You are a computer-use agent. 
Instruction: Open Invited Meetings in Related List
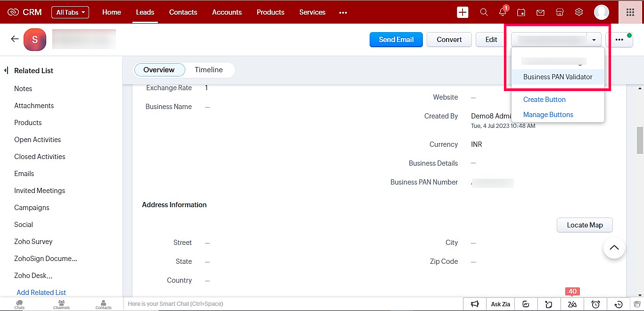tap(40, 191)
